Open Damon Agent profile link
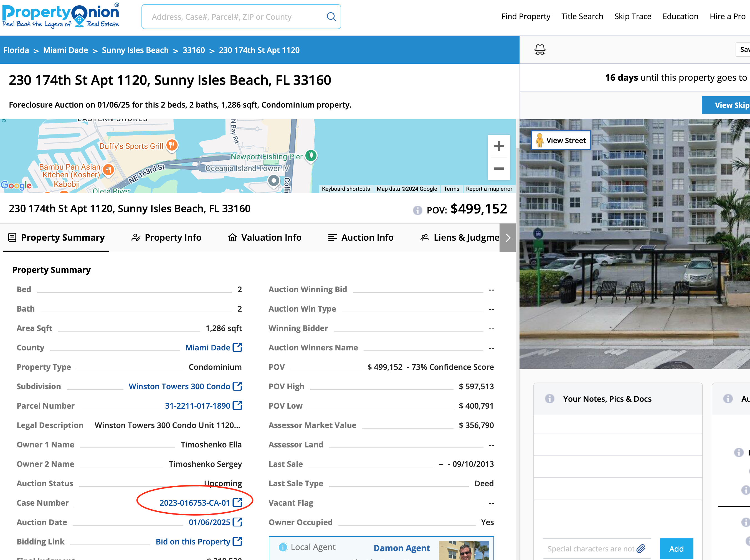750x560 pixels. 401,548
